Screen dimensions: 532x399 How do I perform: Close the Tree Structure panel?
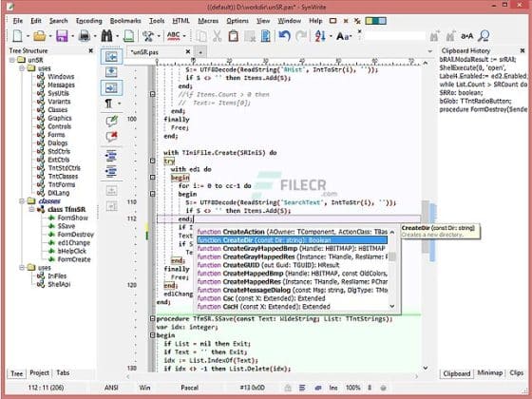[x=91, y=51]
